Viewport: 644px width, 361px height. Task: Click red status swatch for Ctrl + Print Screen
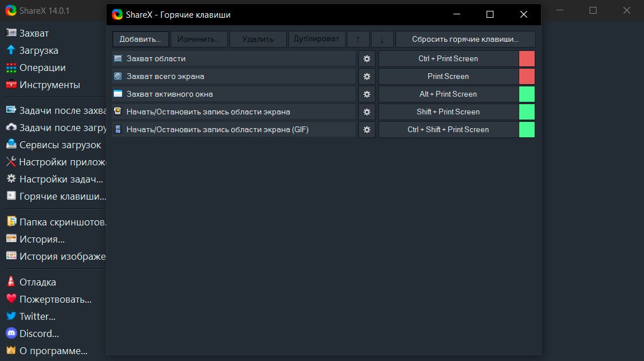click(x=527, y=59)
